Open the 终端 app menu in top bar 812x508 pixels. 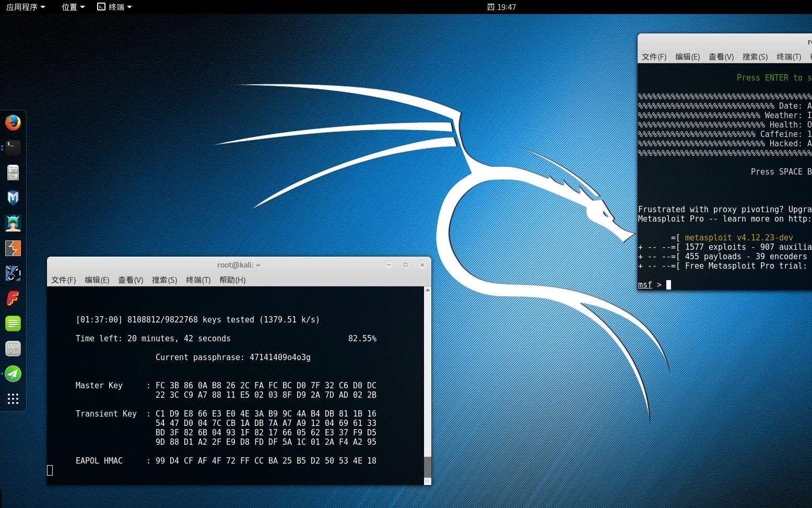[x=115, y=7]
